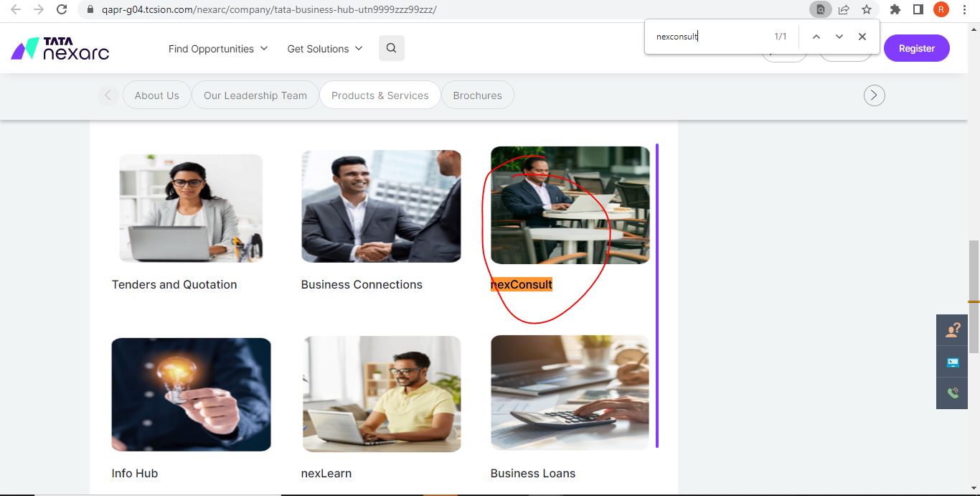This screenshot has height=496, width=980.
Task: Go to previous find result
Action: coord(816,37)
